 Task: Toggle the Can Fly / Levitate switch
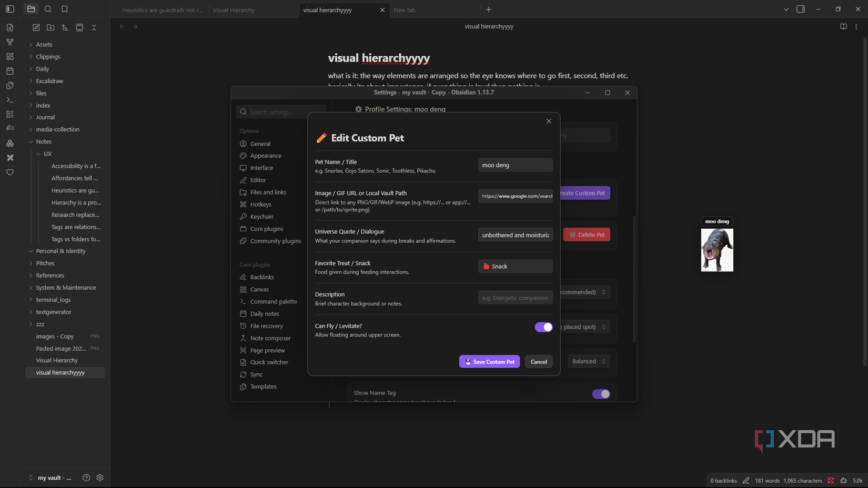coord(543,327)
